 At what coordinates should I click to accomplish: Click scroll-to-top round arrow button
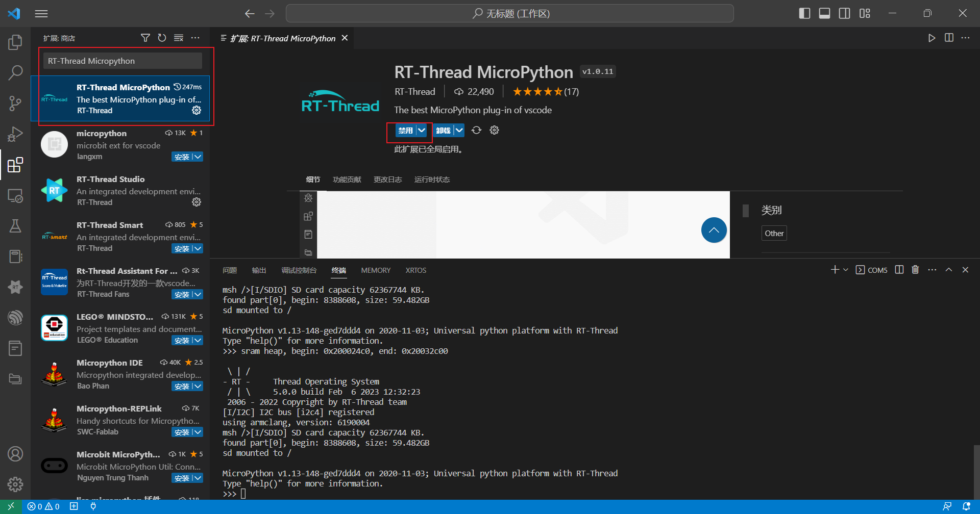click(x=714, y=230)
